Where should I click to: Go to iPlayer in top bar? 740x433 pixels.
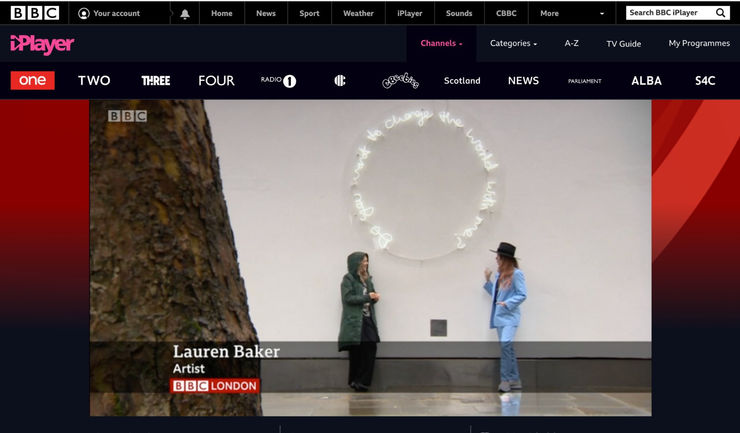tap(410, 13)
